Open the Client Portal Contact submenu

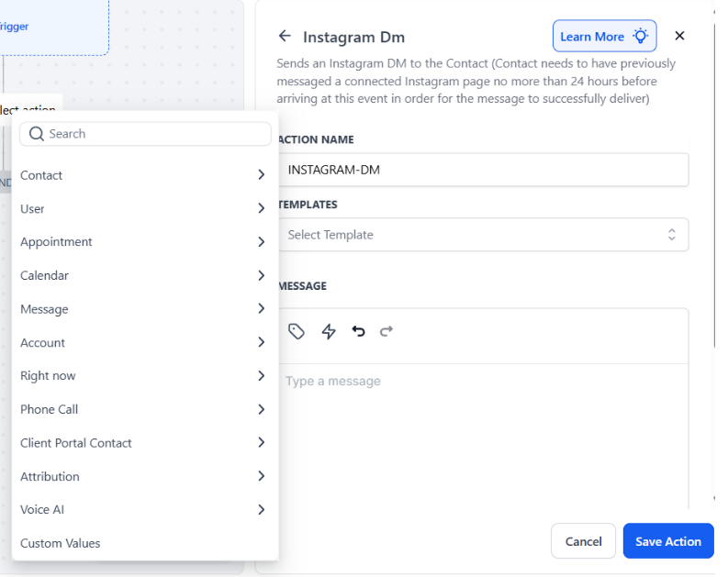click(145, 443)
